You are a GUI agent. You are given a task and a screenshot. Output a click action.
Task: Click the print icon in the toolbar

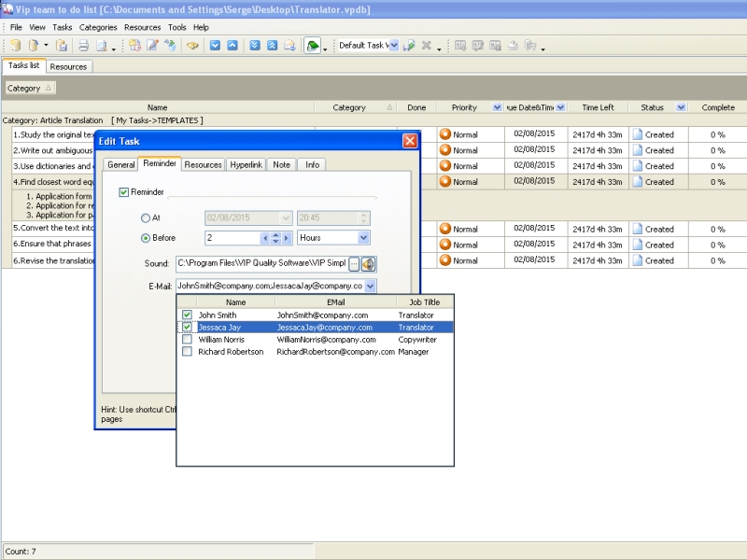point(83,45)
